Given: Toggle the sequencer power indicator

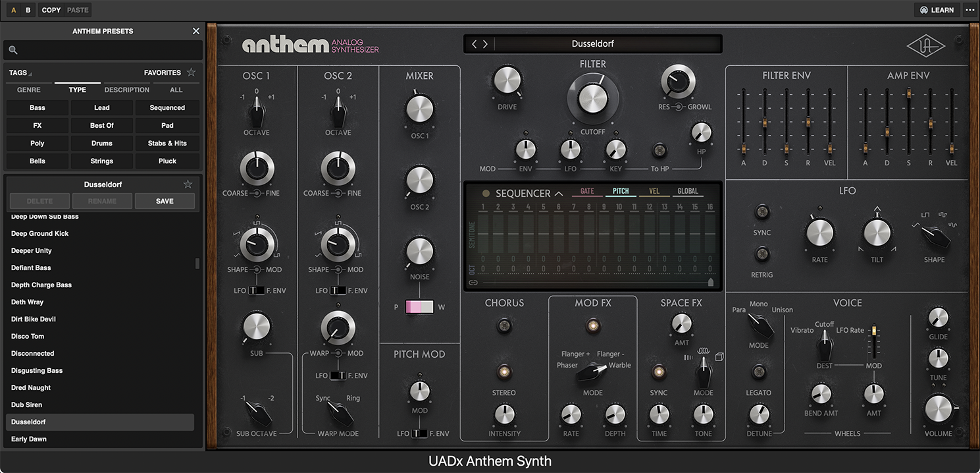Looking at the screenshot, I should pyautogui.click(x=486, y=194).
